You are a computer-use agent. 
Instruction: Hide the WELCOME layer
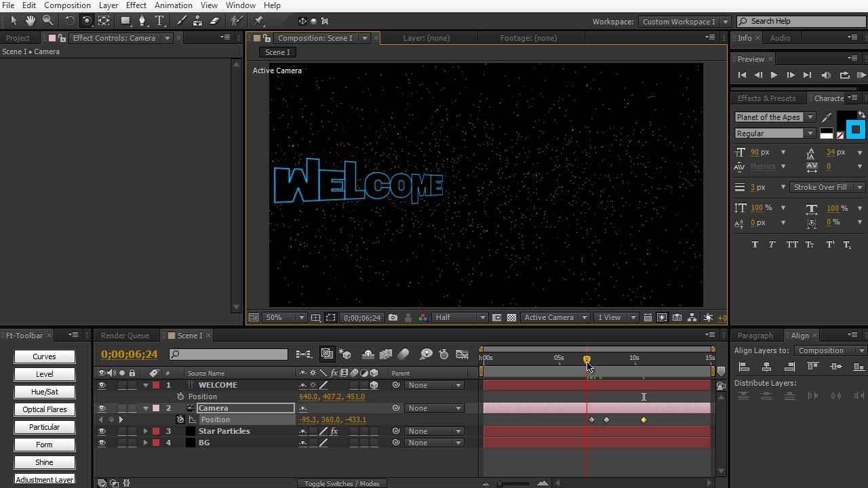(102, 385)
